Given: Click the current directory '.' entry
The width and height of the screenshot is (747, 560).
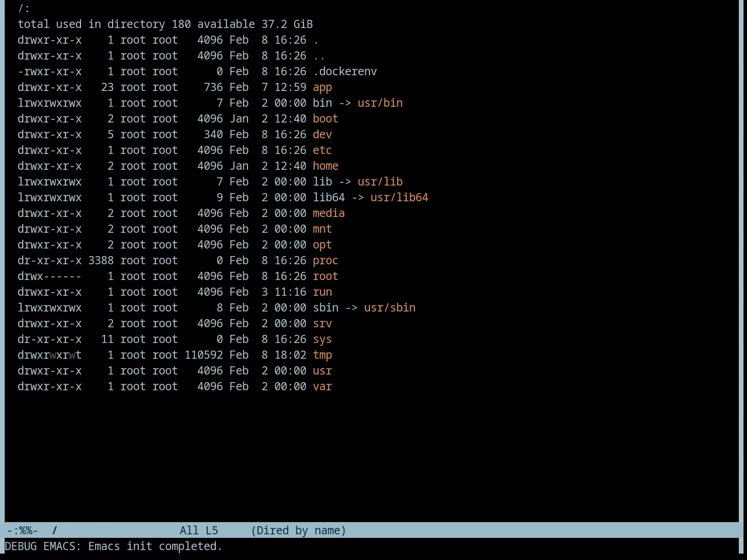Looking at the screenshot, I should pyautogui.click(x=316, y=40).
